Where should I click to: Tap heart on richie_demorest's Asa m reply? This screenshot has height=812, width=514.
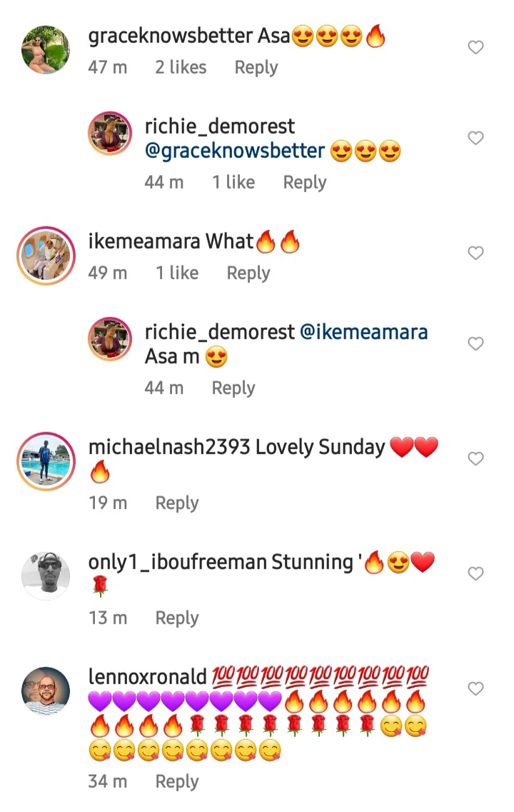coord(475,344)
